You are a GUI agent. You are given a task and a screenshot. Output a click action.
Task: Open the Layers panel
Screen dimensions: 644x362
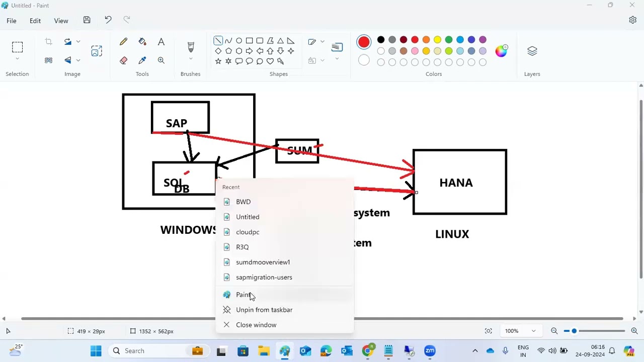click(532, 51)
